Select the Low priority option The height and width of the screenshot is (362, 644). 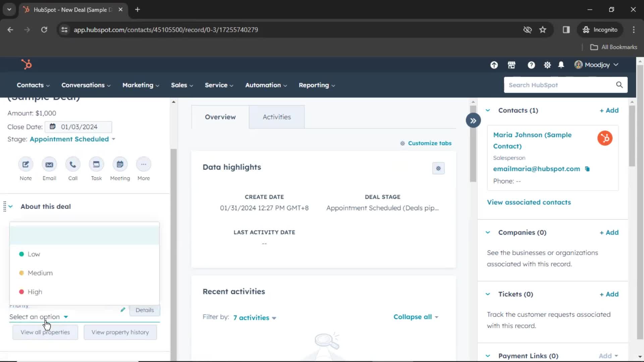[x=85, y=254]
